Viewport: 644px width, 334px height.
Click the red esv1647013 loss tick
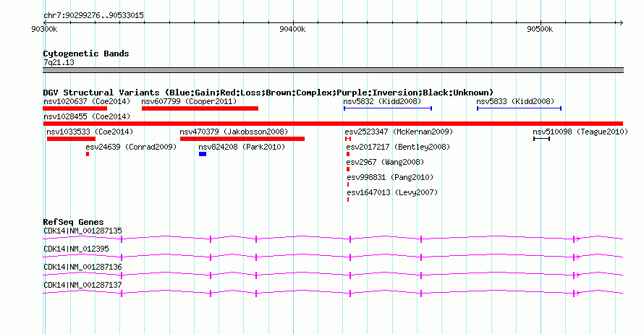[x=348, y=200]
